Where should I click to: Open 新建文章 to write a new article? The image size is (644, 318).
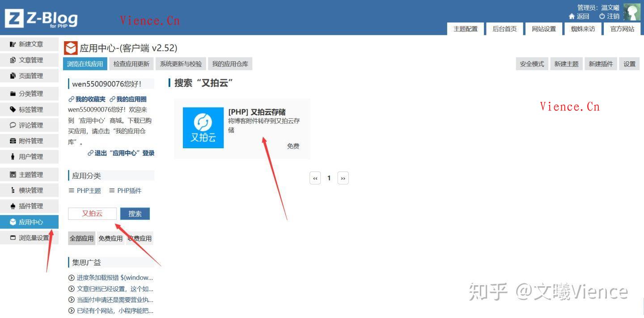[x=30, y=44]
